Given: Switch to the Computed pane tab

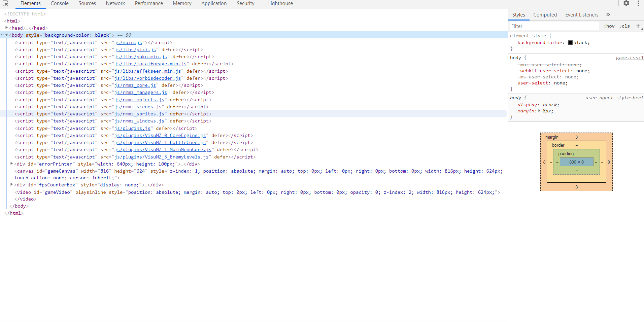Looking at the screenshot, I should 545,15.
